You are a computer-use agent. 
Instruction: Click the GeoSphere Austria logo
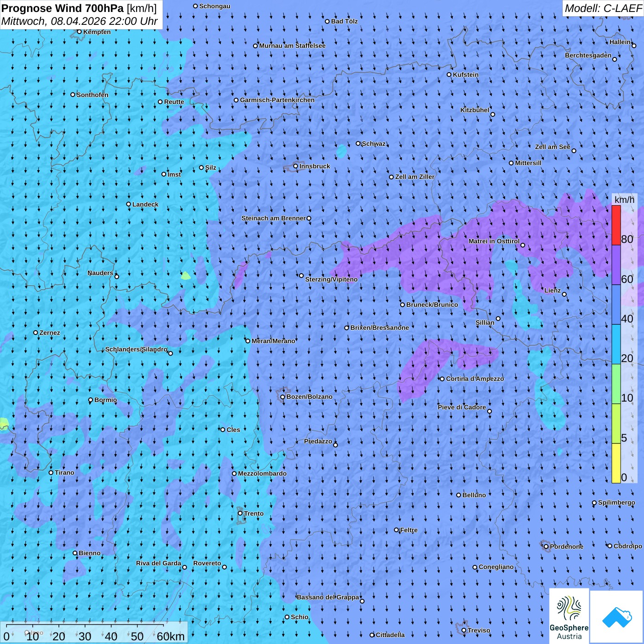click(x=569, y=616)
